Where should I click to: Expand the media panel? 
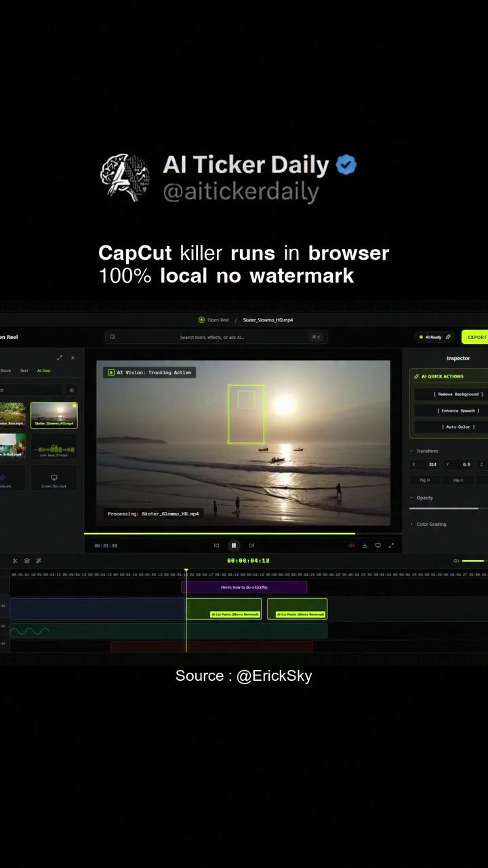pos(60,358)
